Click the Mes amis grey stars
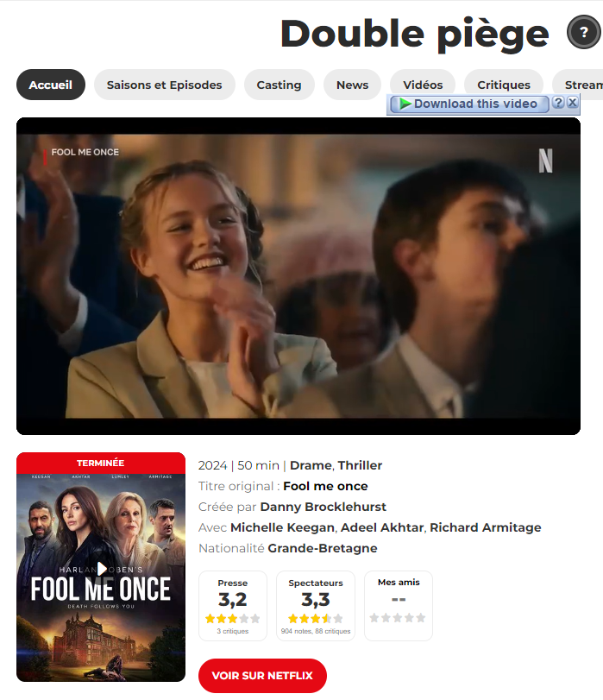Image resolution: width=603 pixels, height=700 pixels. (x=398, y=618)
